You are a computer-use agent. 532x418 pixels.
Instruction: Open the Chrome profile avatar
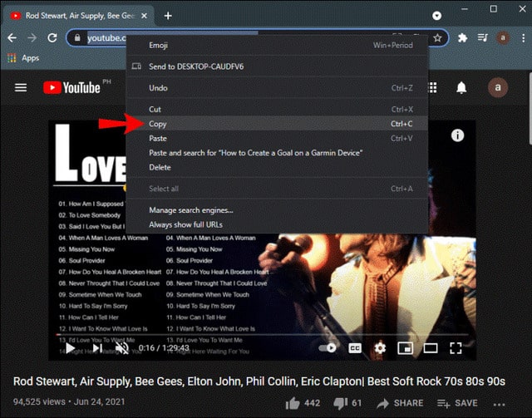(x=503, y=38)
